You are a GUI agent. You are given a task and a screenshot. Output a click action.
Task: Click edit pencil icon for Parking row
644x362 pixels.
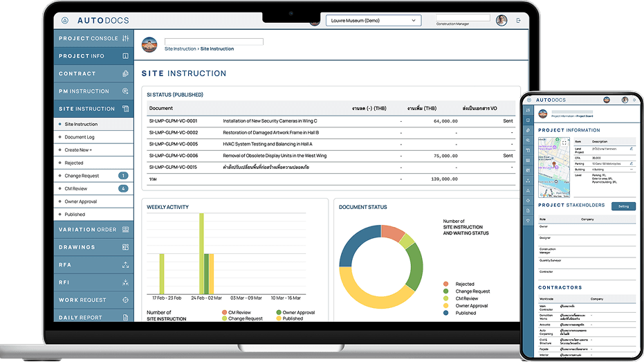tap(632, 163)
